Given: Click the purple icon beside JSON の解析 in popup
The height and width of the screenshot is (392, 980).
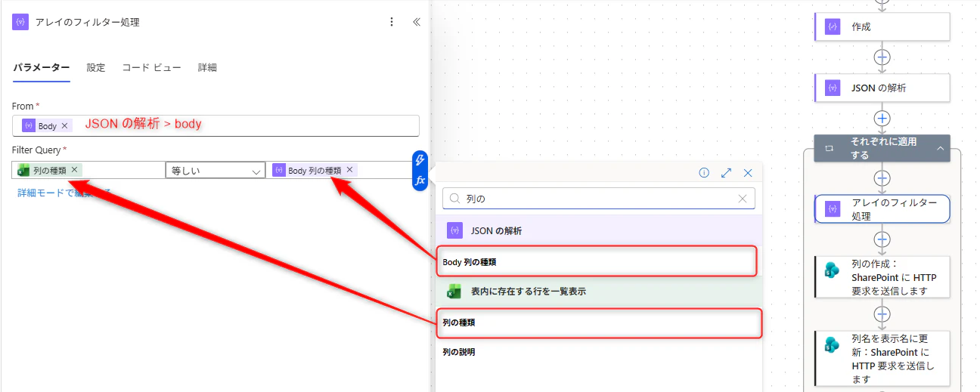Looking at the screenshot, I should 454,230.
